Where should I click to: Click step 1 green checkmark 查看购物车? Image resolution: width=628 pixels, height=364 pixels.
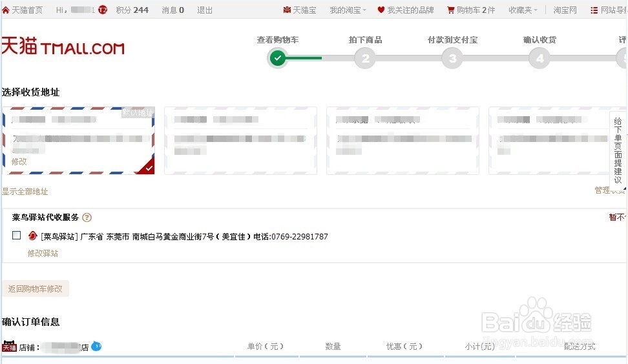(278, 58)
